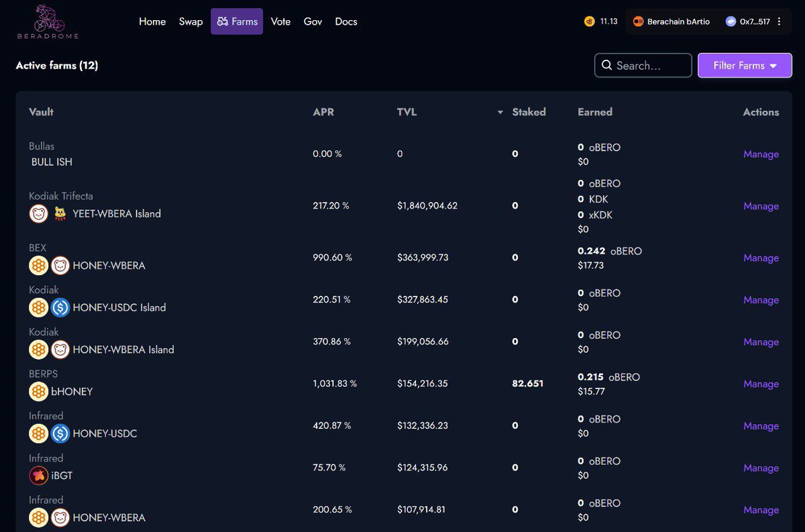This screenshot has width=805, height=532.
Task: Click the iBGT token icon
Action: (x=38, y=476)
